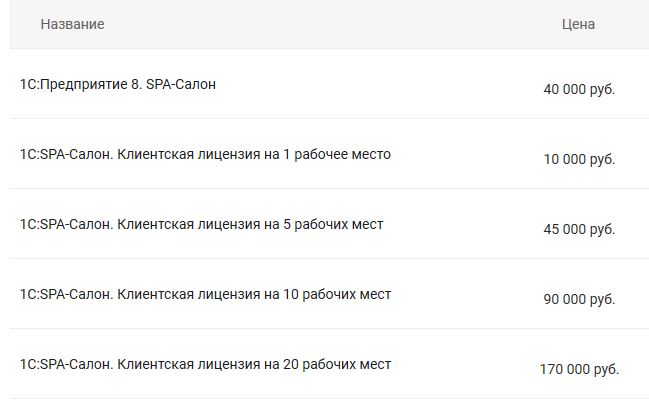This screenshot has height=408, width=649.
Task: Click the number 20 in the last license name
Action: (x=290, y=364)
